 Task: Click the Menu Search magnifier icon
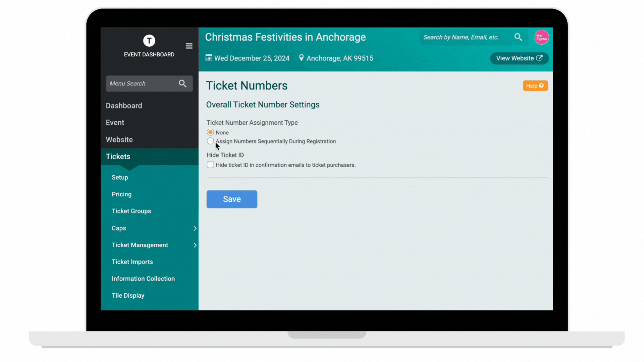click(182, 83)
